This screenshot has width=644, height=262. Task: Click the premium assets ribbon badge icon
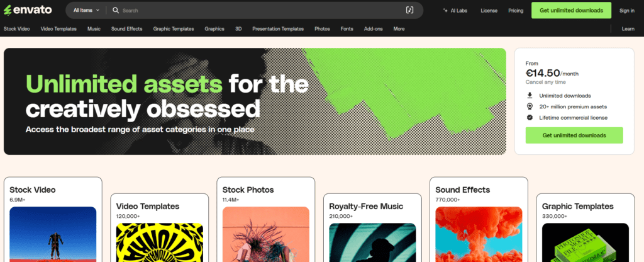[530, 106]
